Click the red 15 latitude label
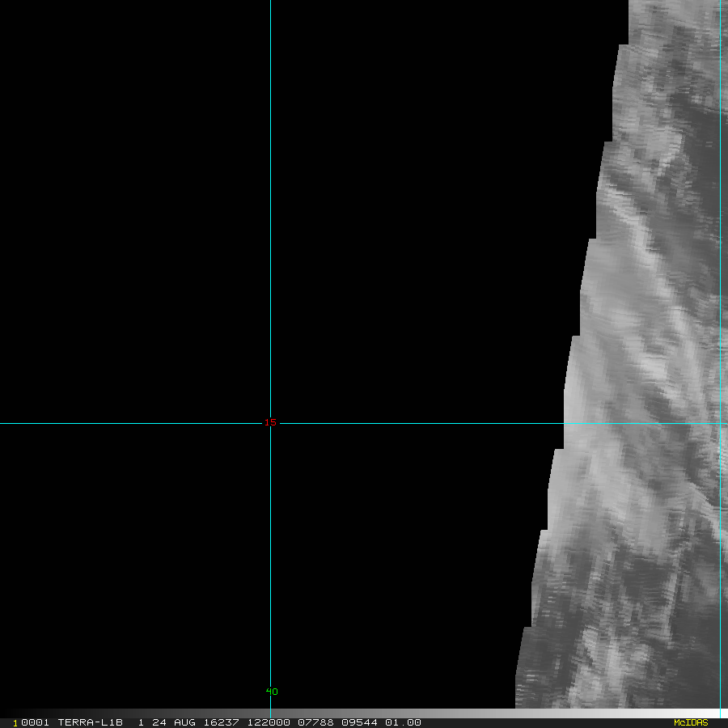Image resolution: width=728 pixels, height=728 pixels. (270, 422)
